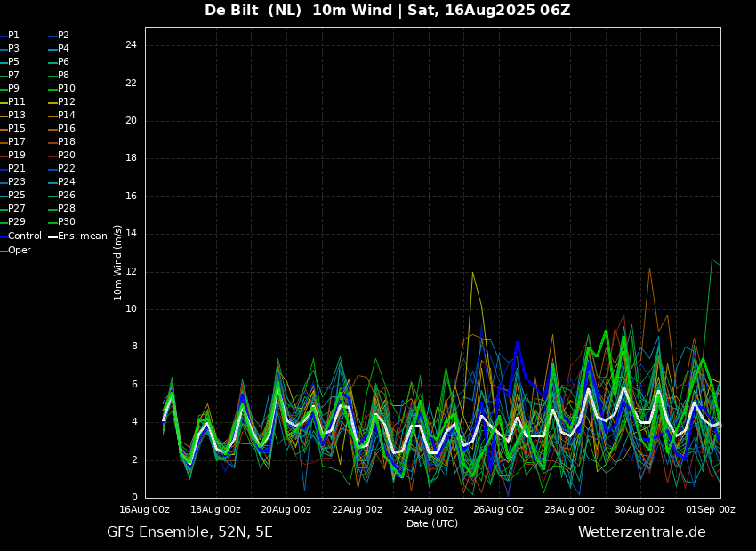Click the P18 legend entry

click(x=67, y=142)
